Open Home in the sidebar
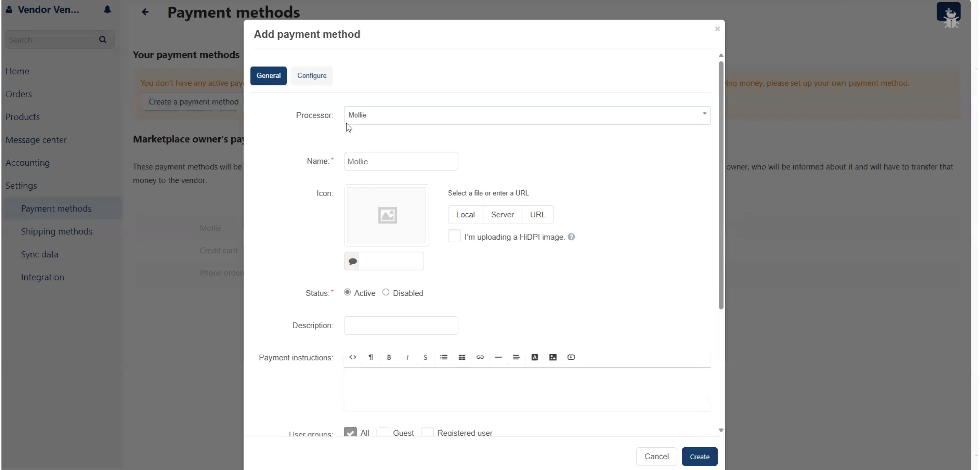Image resolution: width=980 pixels, height=470 pixels. [17, 71]
